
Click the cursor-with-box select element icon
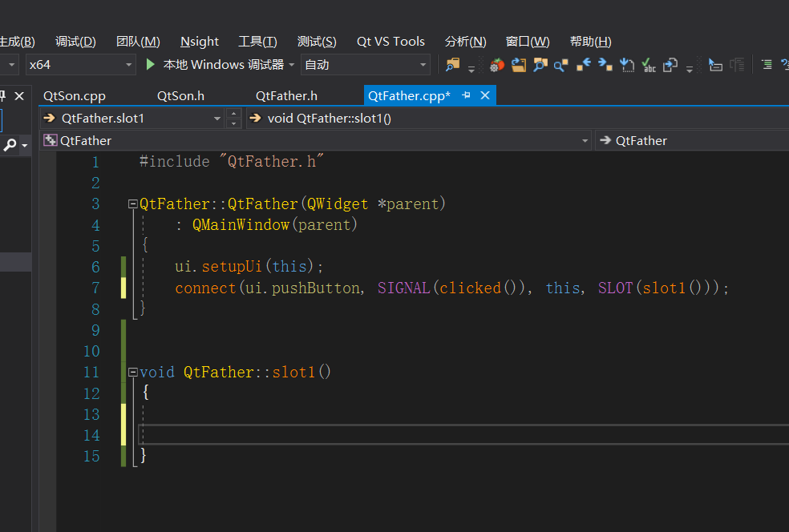715,65
